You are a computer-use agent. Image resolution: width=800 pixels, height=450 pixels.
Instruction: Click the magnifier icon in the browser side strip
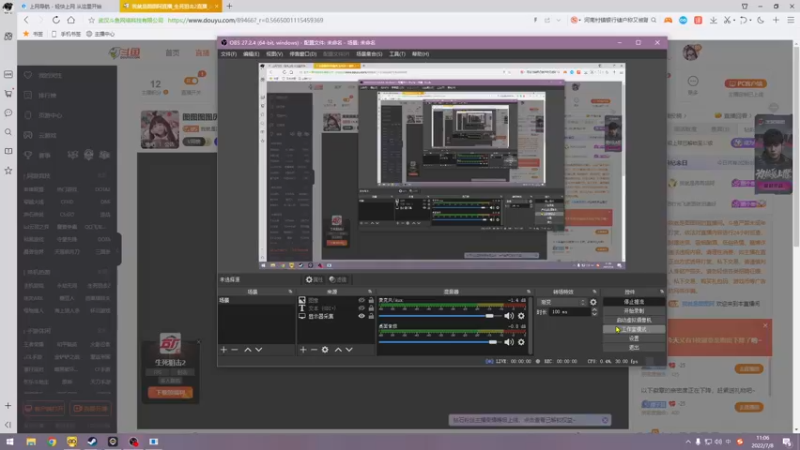point(8,132)
